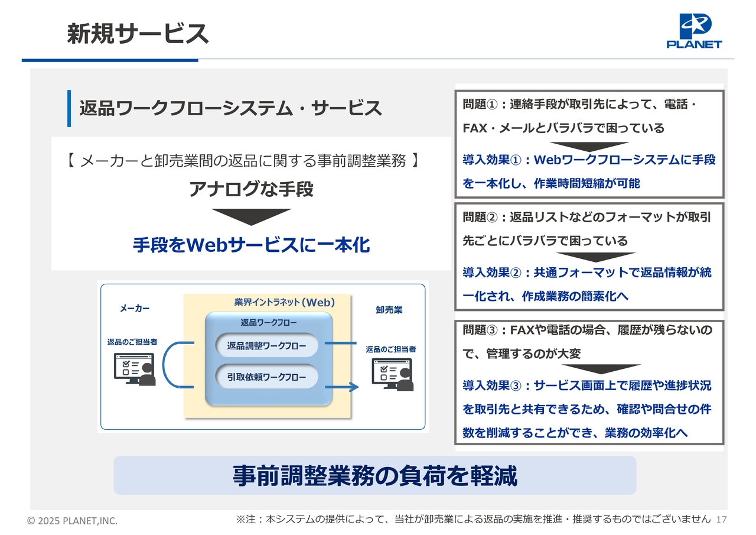Image resolution: width=756 pixels, height=535 pixels.
Task: Click the 事前調整業務の負荷を軽減 banner
Action: (374, 475)
